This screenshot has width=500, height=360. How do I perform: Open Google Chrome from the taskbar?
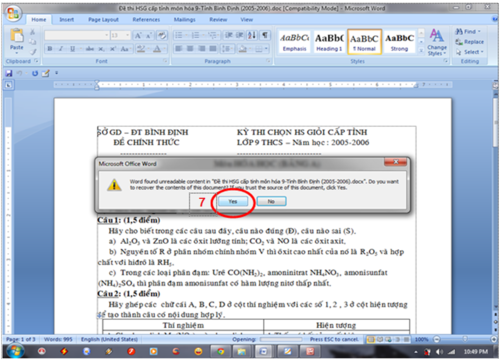coord(220,351)
